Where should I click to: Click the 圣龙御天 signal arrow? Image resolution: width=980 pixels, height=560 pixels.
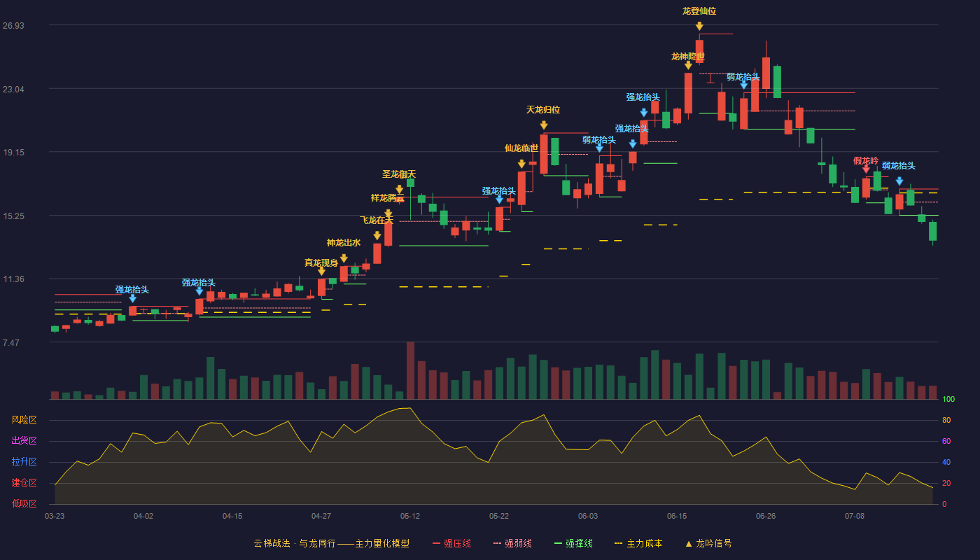click(399, 190)
